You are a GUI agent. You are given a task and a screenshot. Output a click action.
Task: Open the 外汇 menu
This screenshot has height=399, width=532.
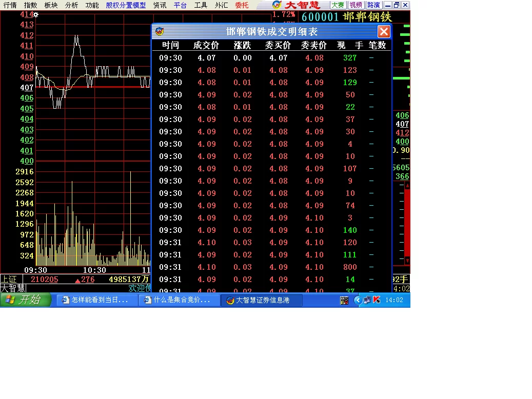click(221, 5)
